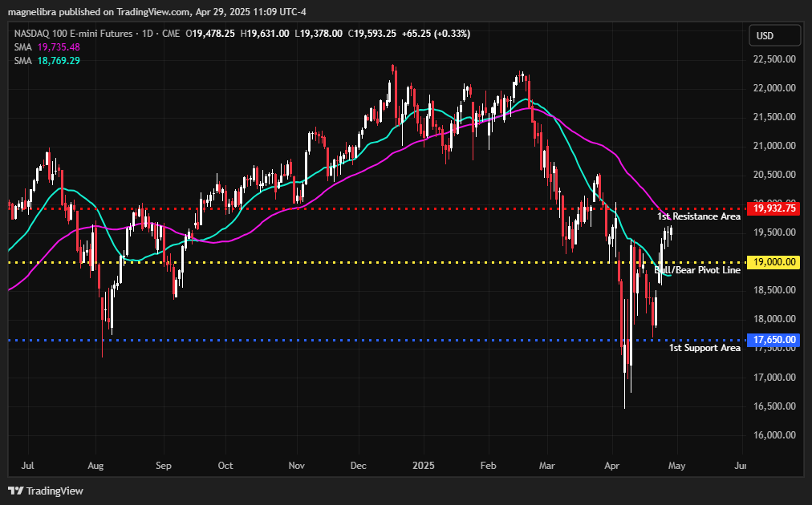Click the 18,500.00 price axis label
This screenshot has height=505, width=812.
tap(774, 290)
